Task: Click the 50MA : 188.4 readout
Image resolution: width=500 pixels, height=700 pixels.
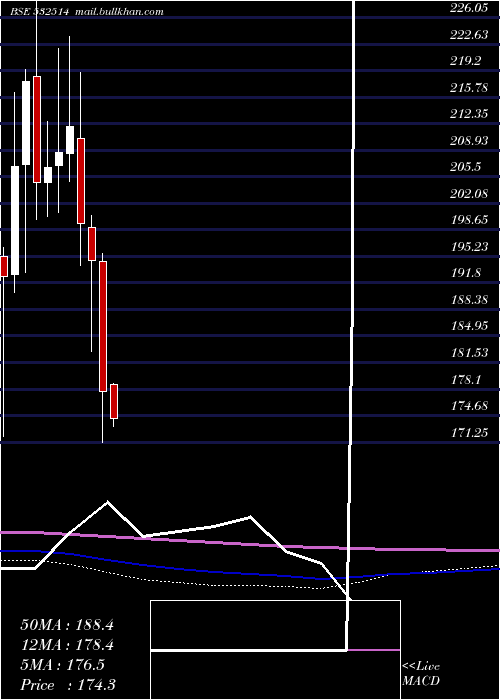Action: pos(67,625)
